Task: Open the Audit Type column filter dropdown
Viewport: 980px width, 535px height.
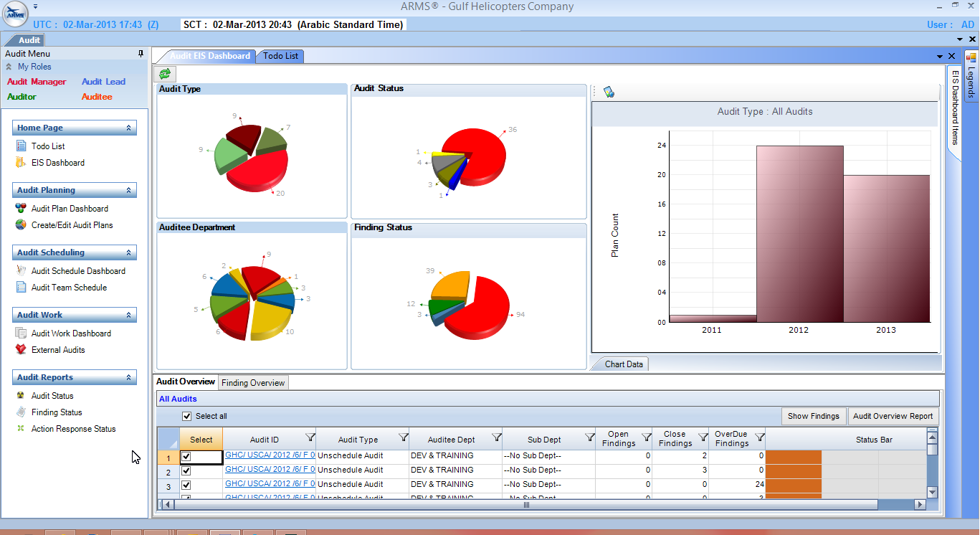Action: coord(403,437)
